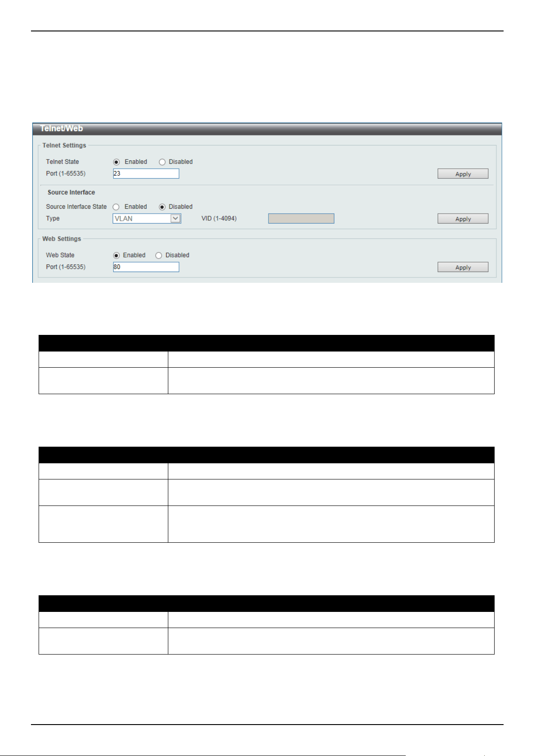Click the Web Settings group label
This screenshot has width=535, height=756.
[61, 239]
